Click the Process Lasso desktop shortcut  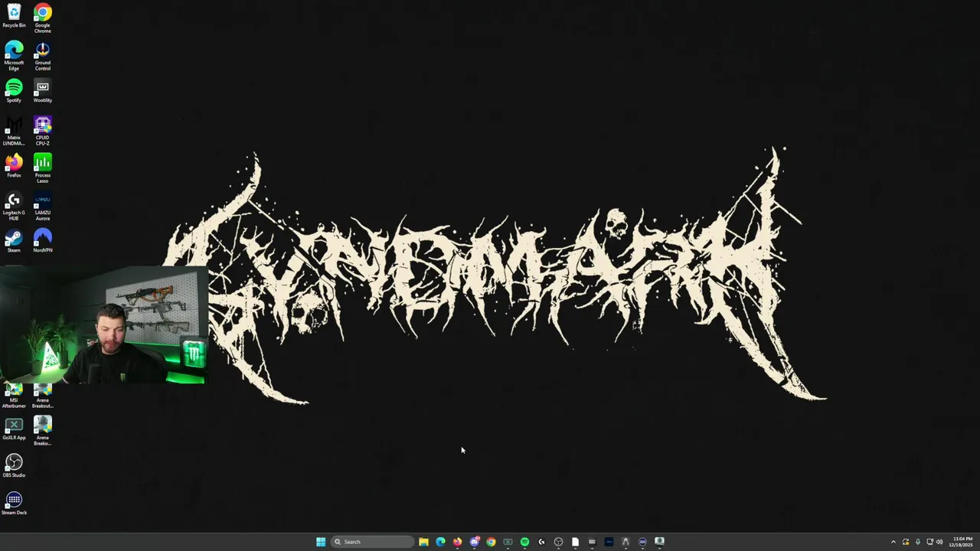point(42,168)
